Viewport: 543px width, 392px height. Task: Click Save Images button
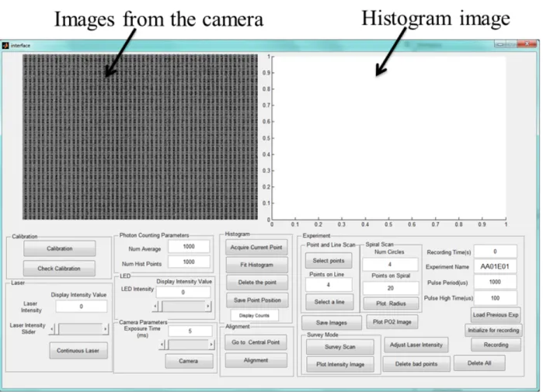pos(332,322)
